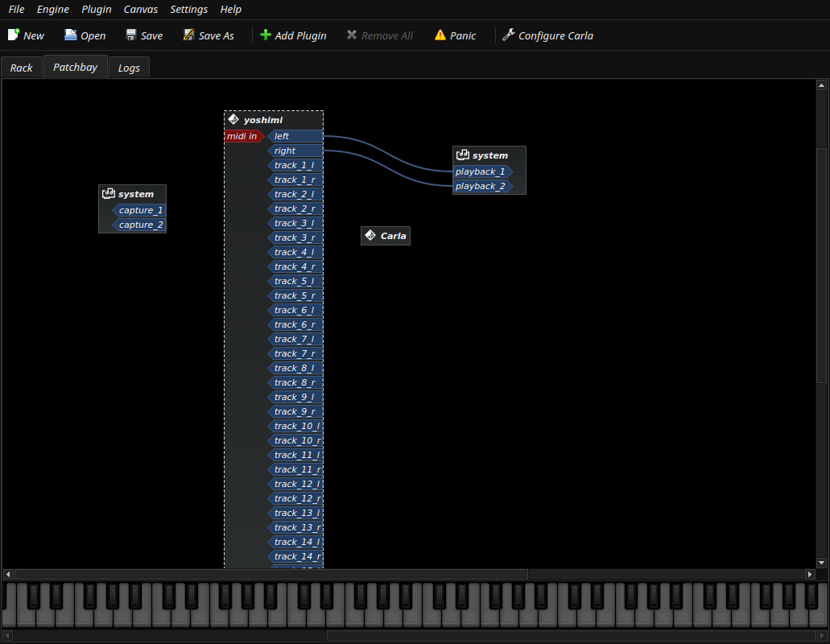The height and width of the screenshot is (644, 830).
Task: Select the Patchbay tab
Action: tap(76, 67)
